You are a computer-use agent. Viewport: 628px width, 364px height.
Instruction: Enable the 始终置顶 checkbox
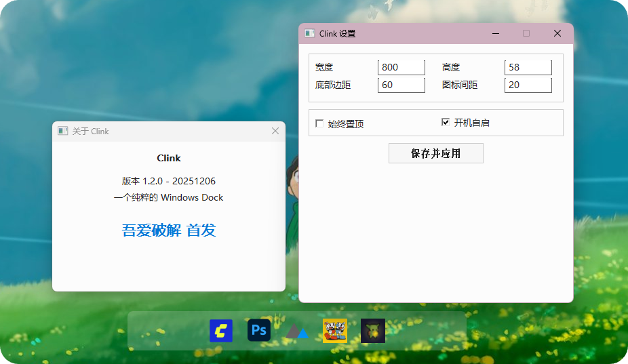coord(319,123)
